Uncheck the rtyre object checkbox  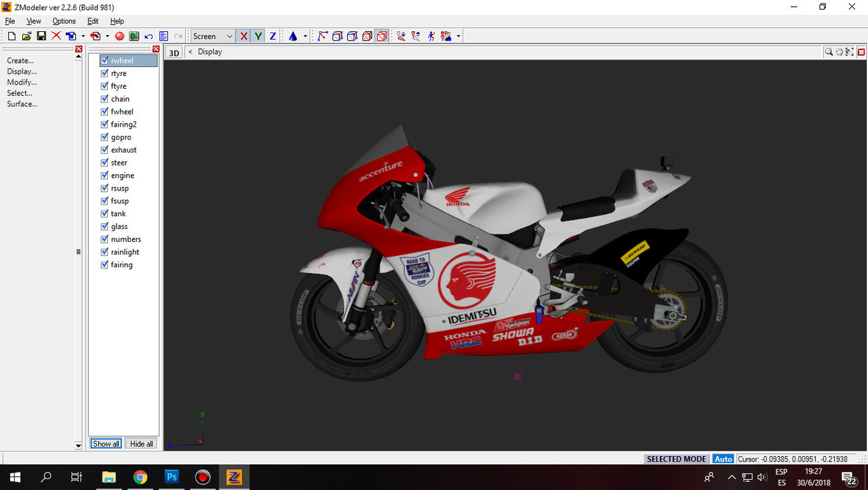[x=104, y=73]
